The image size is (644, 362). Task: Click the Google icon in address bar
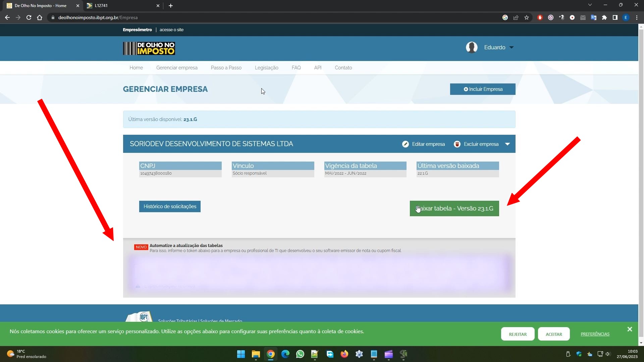click(505, 17)
